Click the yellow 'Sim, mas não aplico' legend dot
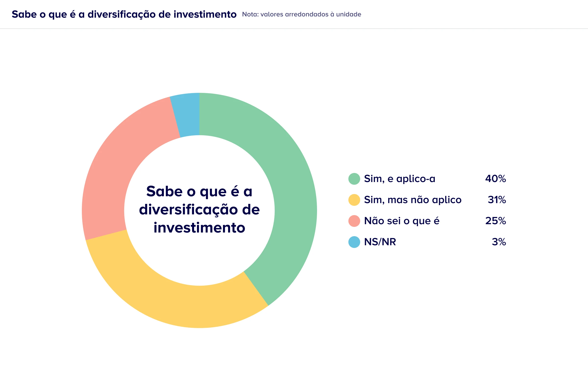The height and width of the screenshot is (392, 588). click(354, 200)
